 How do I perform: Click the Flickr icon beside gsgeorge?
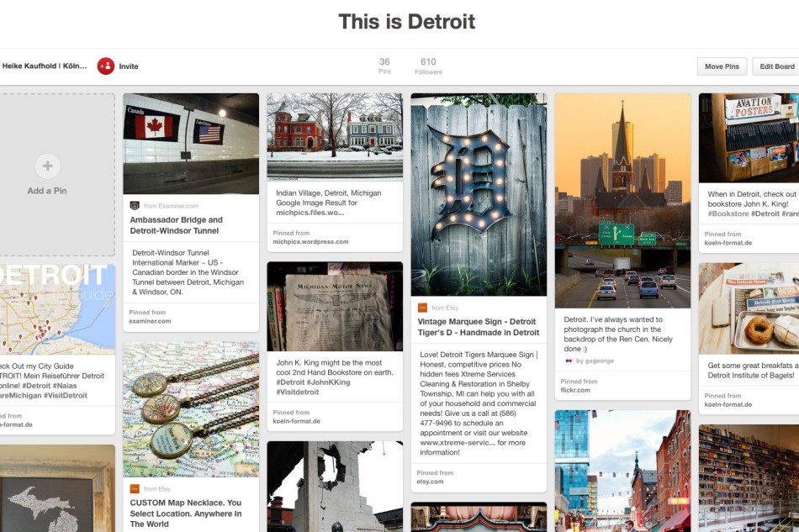tap(569, 361)
